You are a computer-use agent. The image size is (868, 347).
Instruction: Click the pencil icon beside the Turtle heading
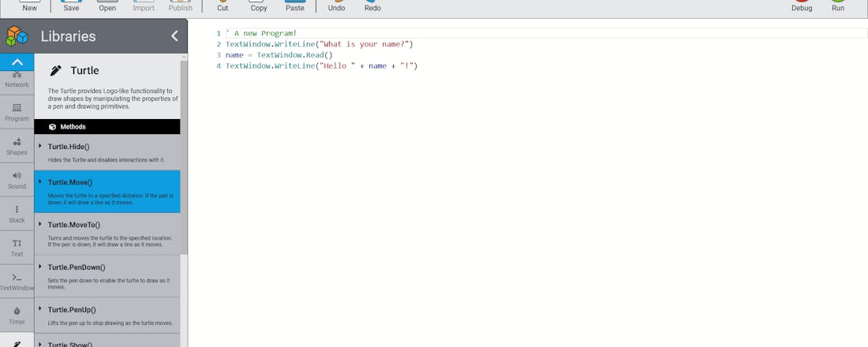click(x=55, y=70)
